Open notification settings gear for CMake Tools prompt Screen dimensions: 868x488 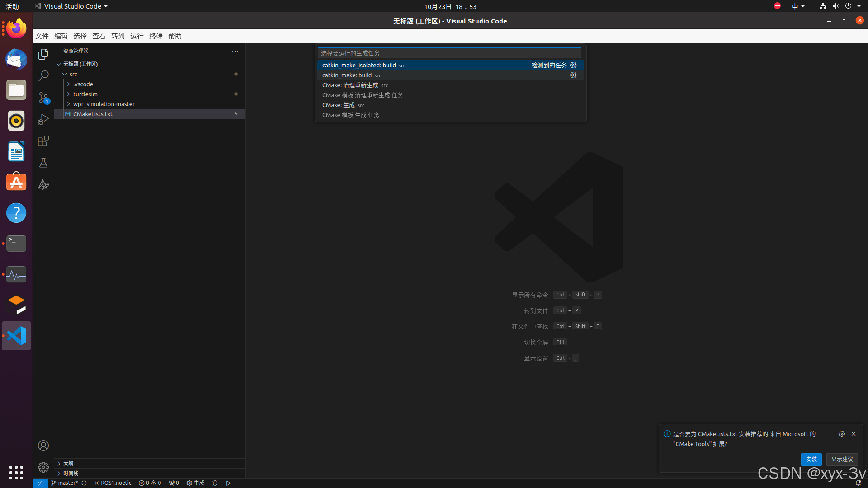click(x=842, y=434)
